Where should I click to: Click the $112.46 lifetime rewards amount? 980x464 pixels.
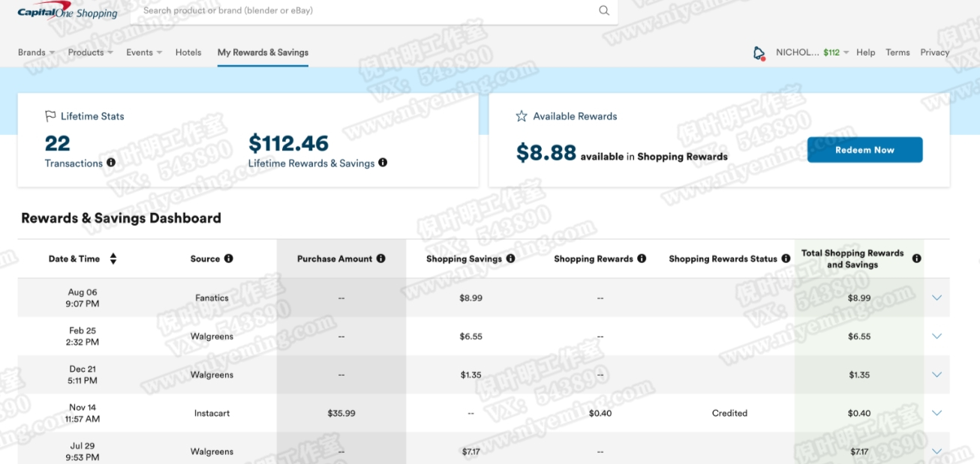pyautogui.click(x=289, y=142)
